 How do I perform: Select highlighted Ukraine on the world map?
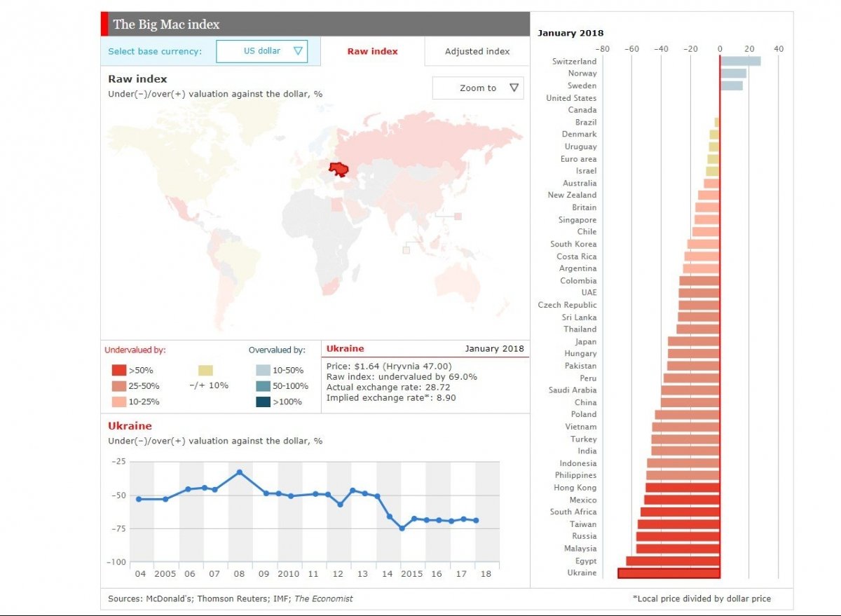click(x=339, y=168)
